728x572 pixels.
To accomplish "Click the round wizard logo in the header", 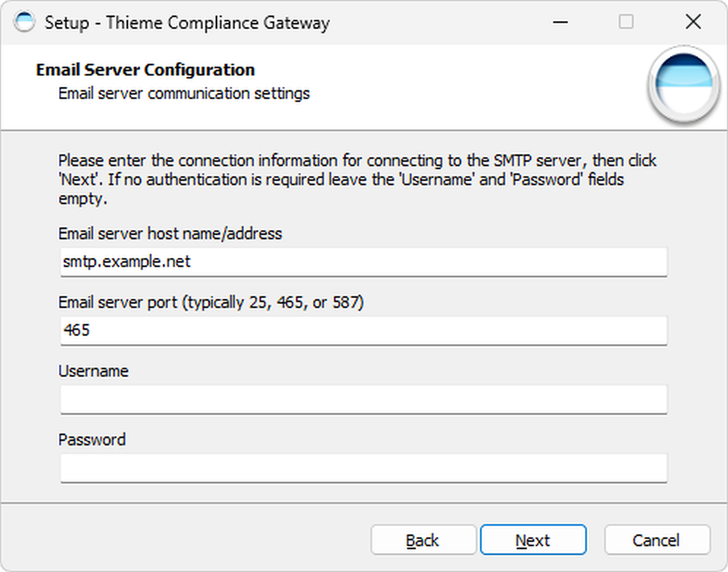I will (683, 85).
